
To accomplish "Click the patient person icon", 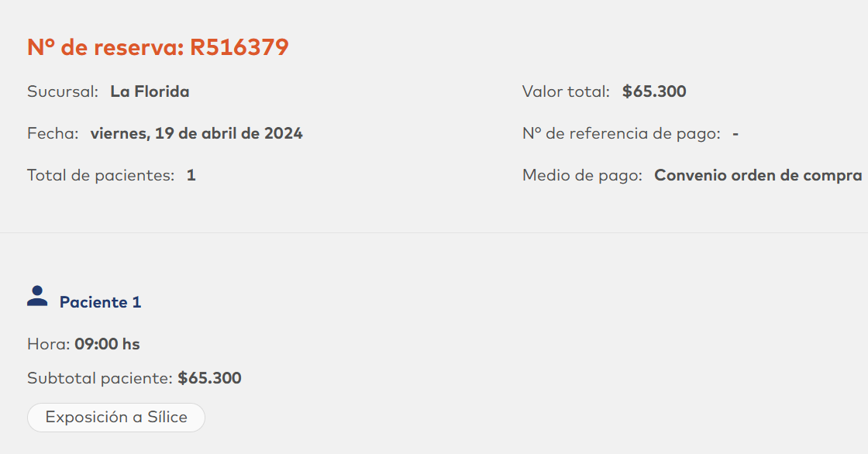I will [x=37, y=297].
